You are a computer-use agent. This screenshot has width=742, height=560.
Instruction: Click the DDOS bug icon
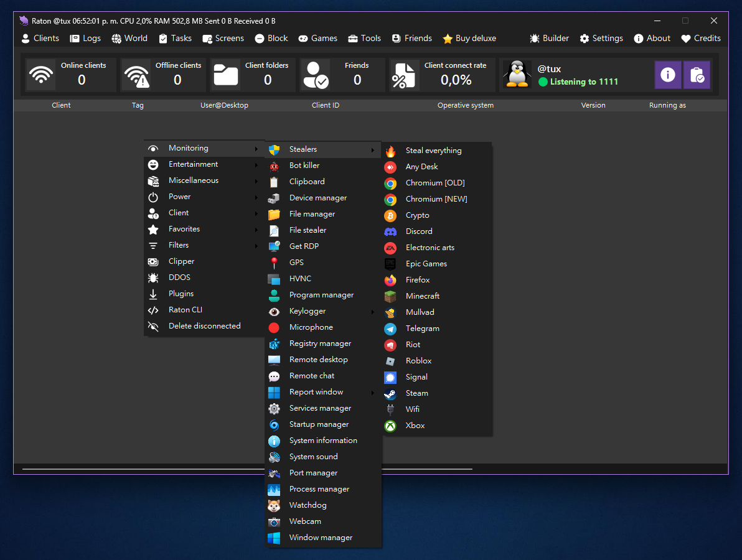click(x=153, y=278)
